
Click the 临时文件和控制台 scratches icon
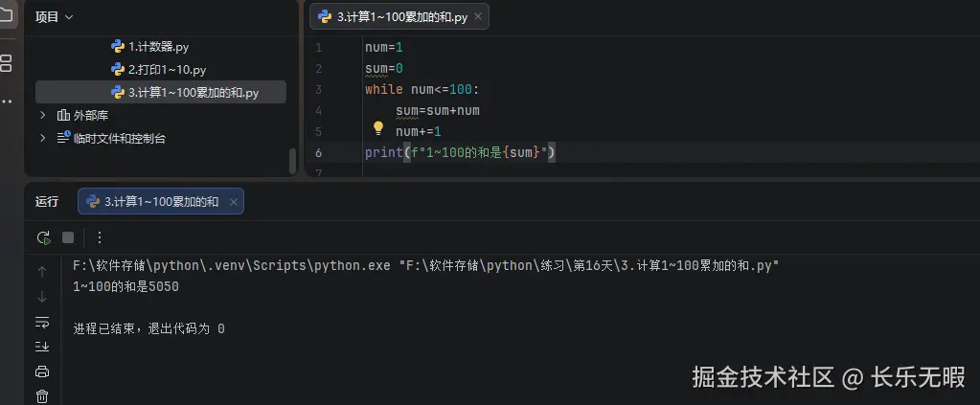pyautogui.click(x=64, y=138)
